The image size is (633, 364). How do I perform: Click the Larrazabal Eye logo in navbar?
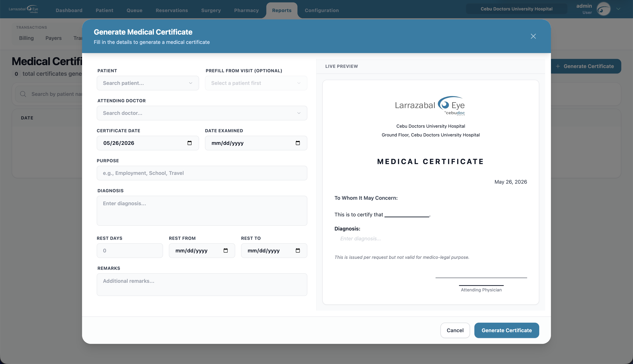pyautogui.click(x=23, y=9)
